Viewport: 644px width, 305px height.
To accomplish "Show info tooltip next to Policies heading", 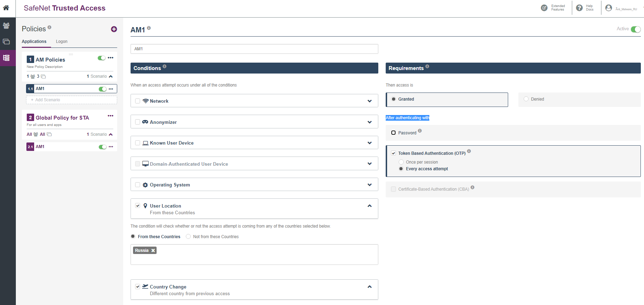I will 50,27.
